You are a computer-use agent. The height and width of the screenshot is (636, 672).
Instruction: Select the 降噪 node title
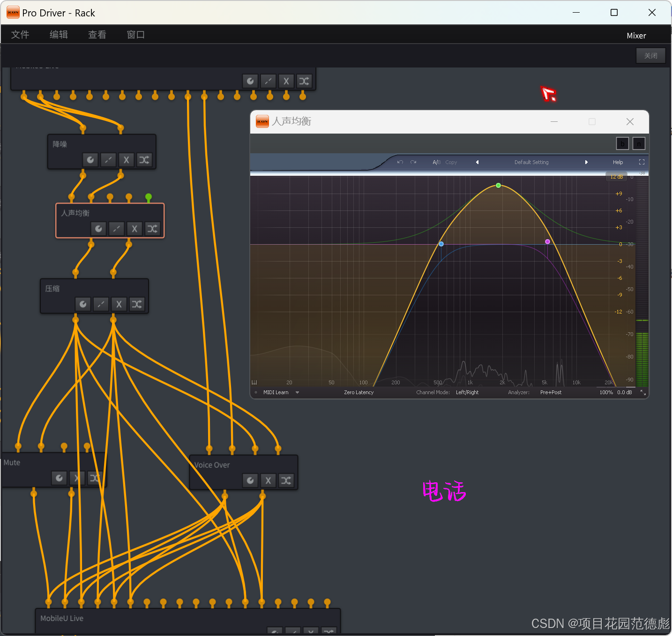pos(60,144)
